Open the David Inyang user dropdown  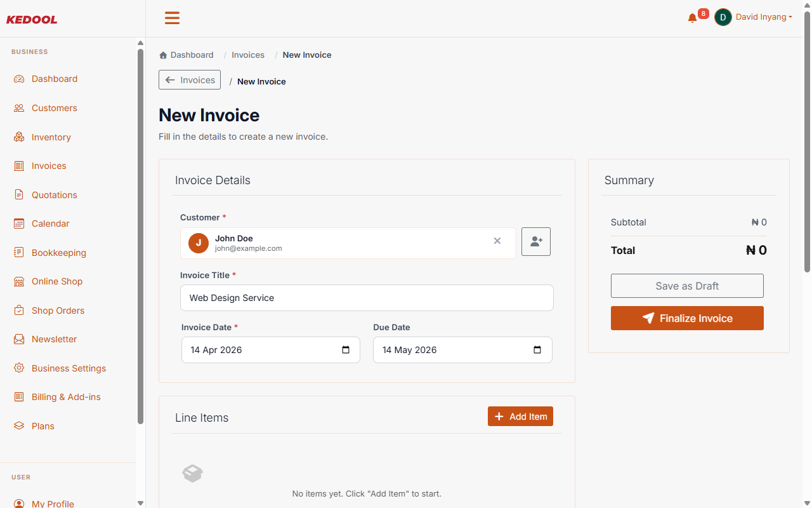[764, 17]
